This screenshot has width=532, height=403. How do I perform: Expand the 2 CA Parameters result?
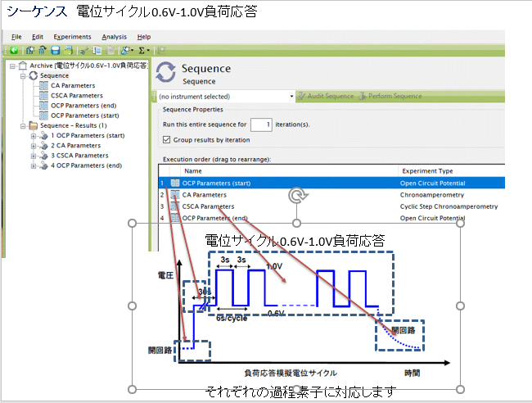(34, 146)
